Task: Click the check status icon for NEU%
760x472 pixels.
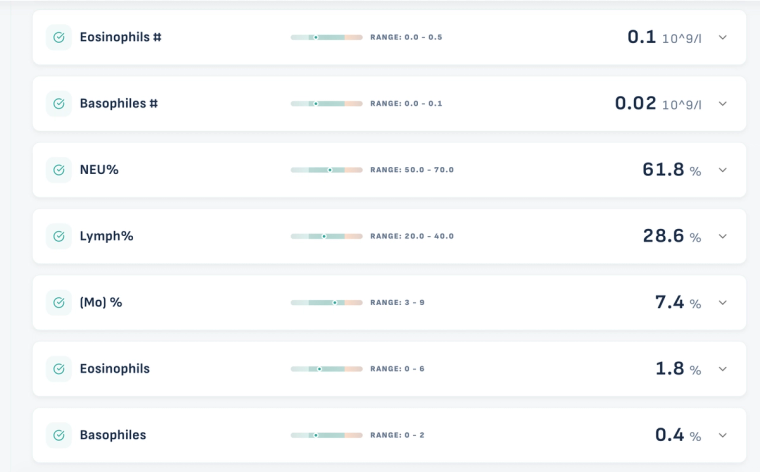Action: point(59,170)
